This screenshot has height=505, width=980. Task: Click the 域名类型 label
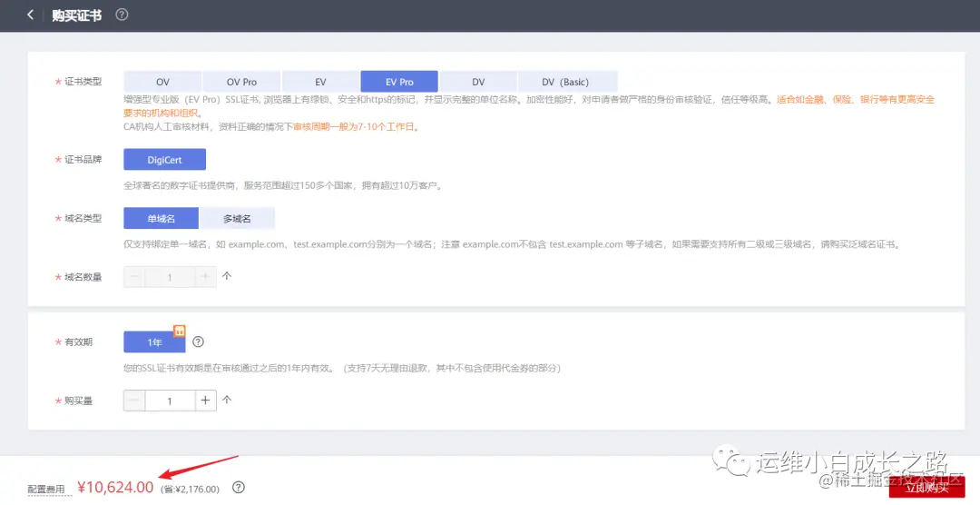click(83, 218)
